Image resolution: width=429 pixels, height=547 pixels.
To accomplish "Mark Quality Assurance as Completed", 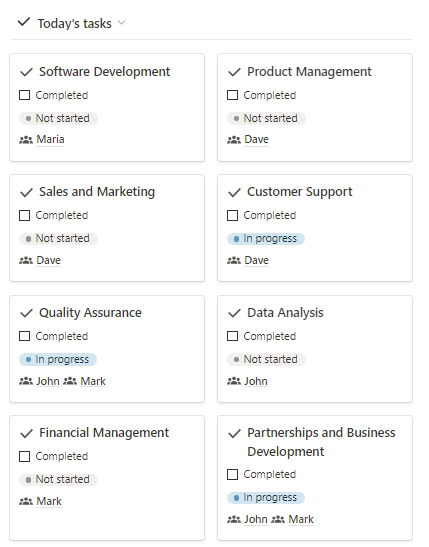I will click(x=24, y=336).
